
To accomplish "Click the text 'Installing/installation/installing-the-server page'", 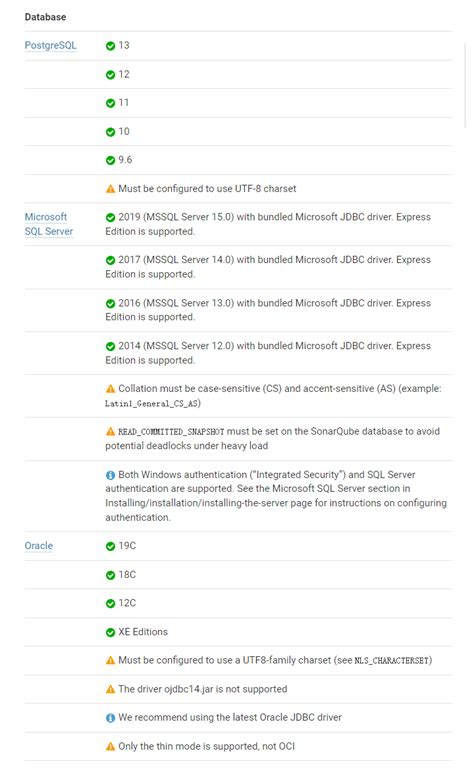I will coord(208,503).
